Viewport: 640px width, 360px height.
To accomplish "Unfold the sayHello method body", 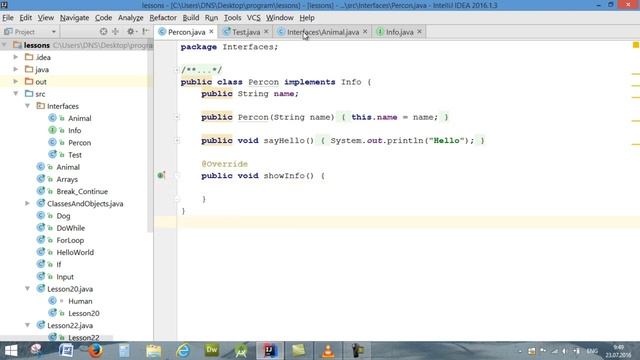I will 177,140.
